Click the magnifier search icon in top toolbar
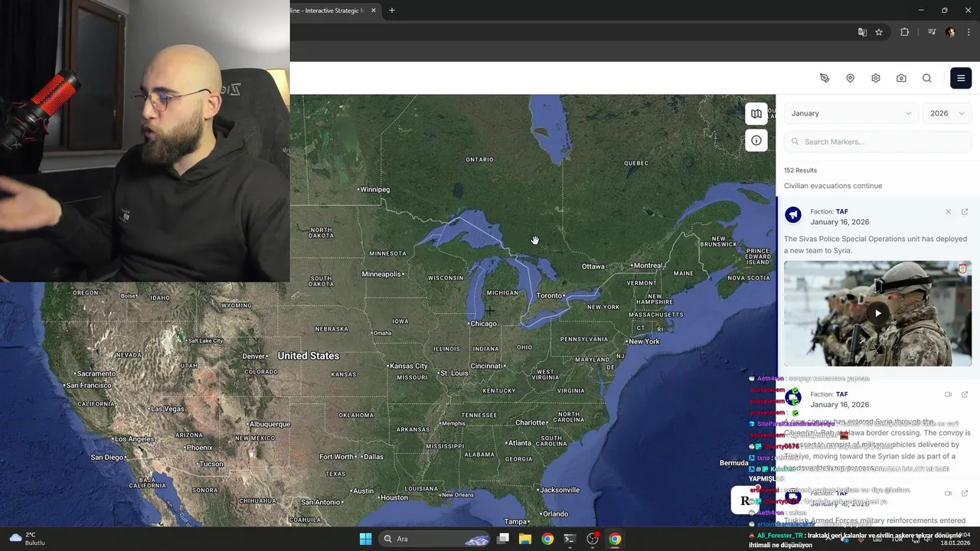980x551 pixels. (927, 78)
